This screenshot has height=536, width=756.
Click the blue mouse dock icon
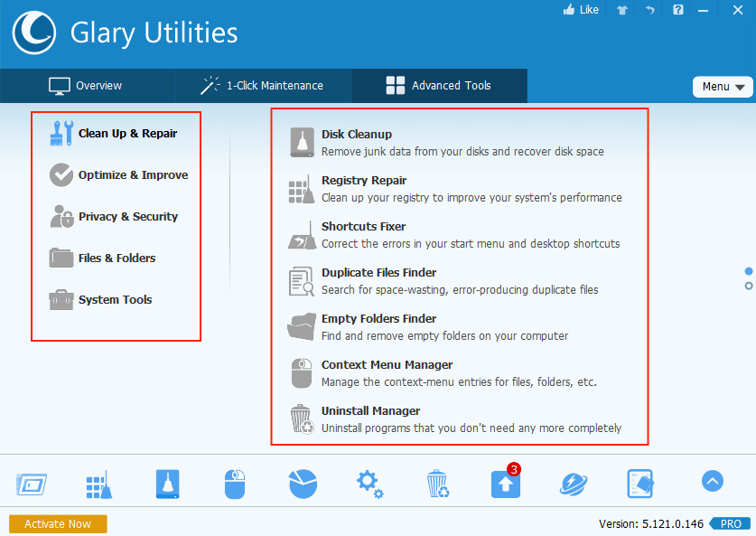[235, 484]
